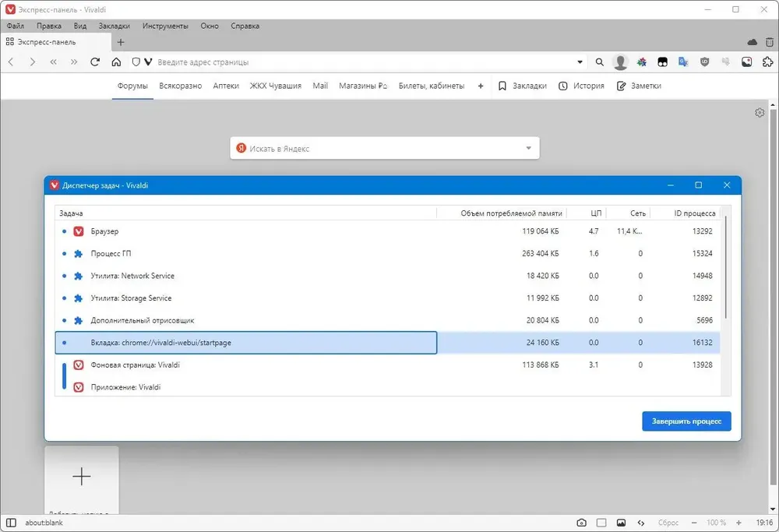Screen dimensions: 779x532
Task: Open the address bar dropdown arrow
Action: (x=580, y=62)
